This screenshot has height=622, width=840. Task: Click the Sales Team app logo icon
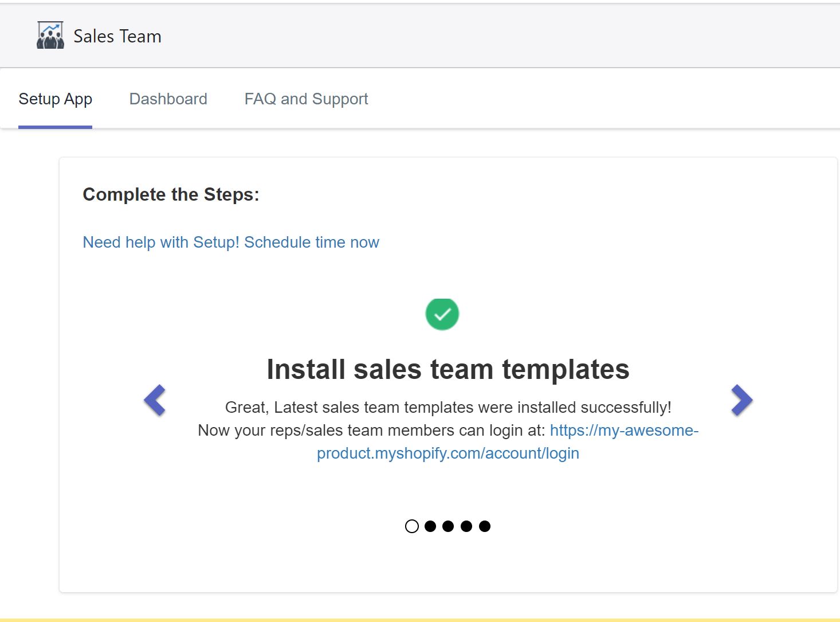(x=50, y=36)
